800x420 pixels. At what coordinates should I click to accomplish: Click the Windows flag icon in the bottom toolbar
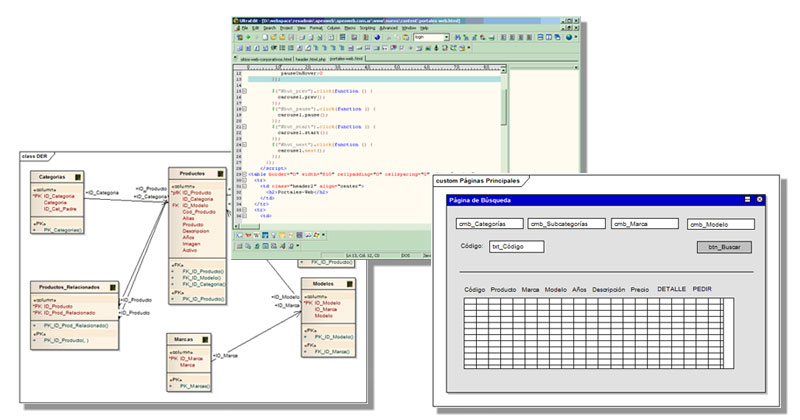[316, 235]
